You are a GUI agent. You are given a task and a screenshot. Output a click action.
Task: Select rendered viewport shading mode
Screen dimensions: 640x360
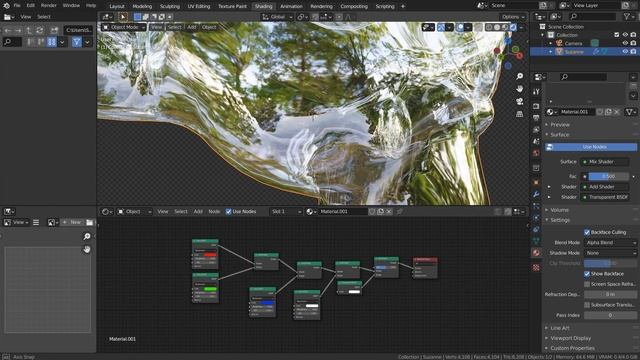tap(513, 27)
